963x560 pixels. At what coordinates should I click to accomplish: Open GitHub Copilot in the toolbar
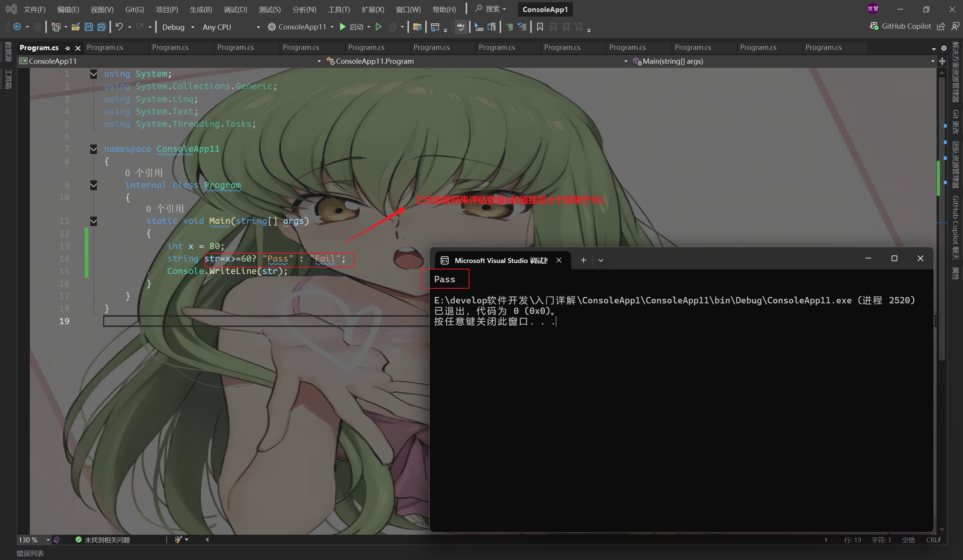pyautogui.click(x=901, y=26)
